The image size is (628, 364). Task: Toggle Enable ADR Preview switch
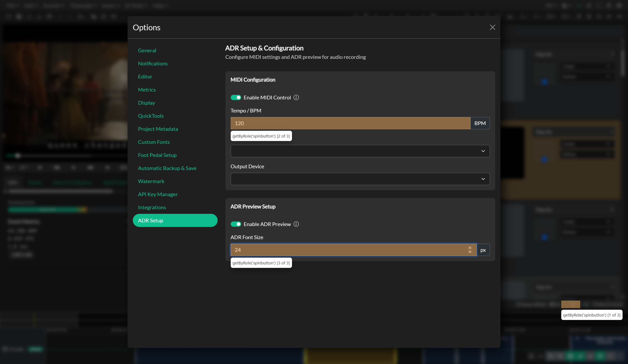point(235,224)
